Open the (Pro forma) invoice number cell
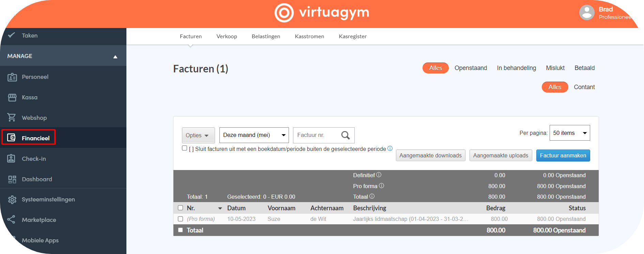This screenshot has width=644, height=254. click(201, 219)
